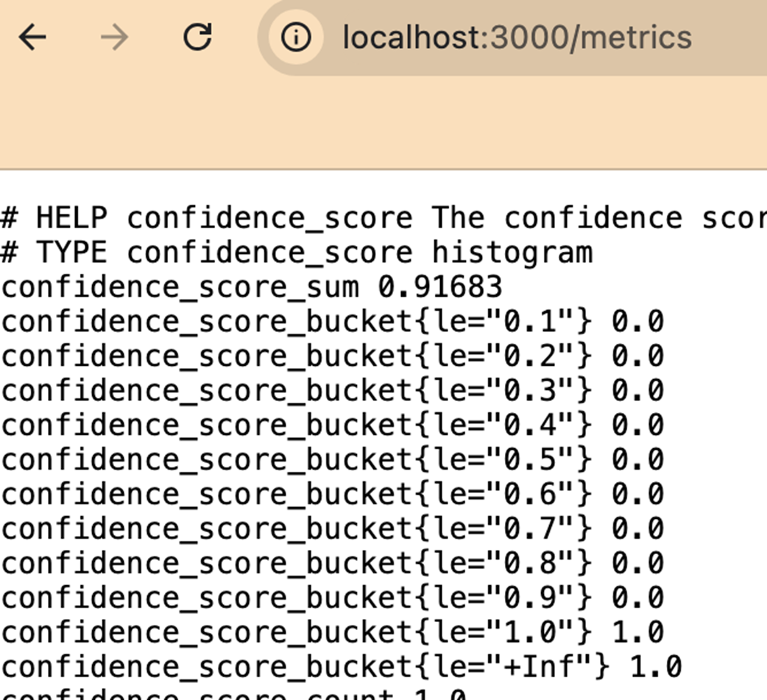The width and height of the screenshot is (767, 700).
Task: Click the bucket line with le="0.6"
Action: click(332, 494)
